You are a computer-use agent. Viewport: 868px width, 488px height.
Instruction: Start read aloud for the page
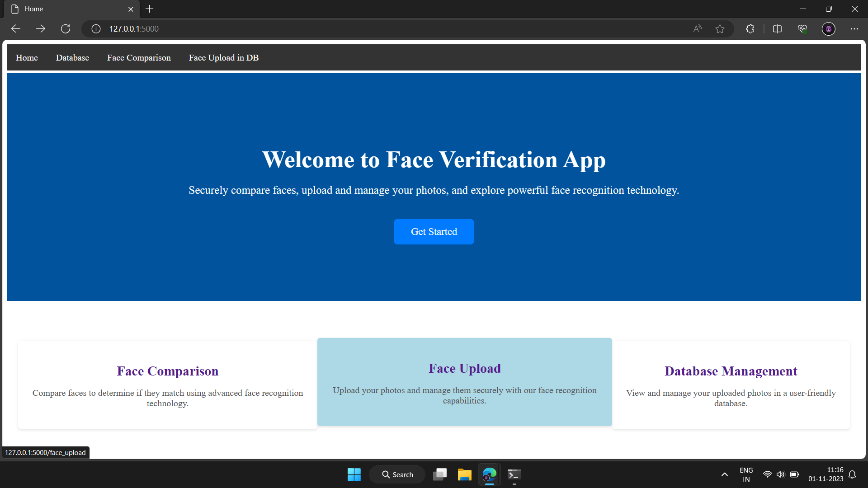point(697,28)
